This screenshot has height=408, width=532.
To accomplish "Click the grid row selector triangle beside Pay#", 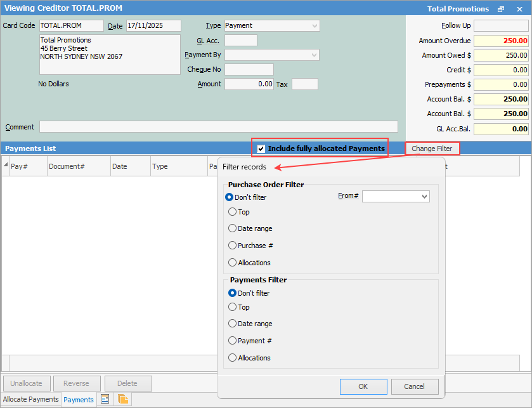I will click(x=6, y=164).
